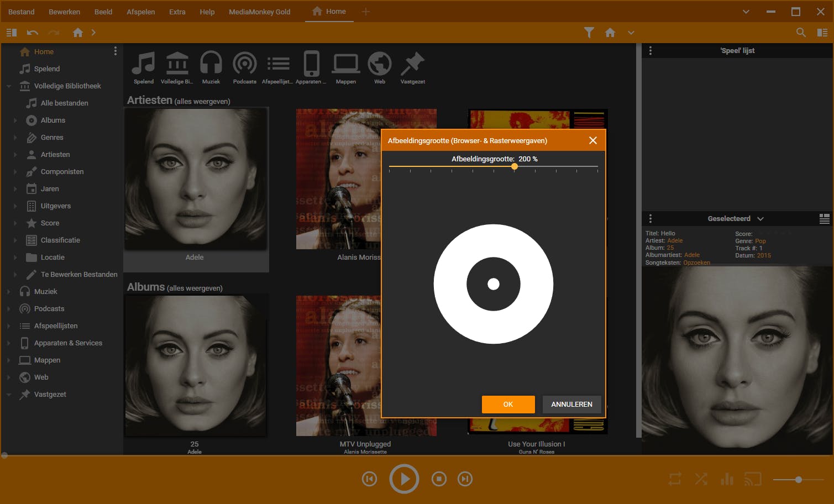Click the playback seek bar handle
The height and width of the screenshot is (504, 834).
click(4, 456)
